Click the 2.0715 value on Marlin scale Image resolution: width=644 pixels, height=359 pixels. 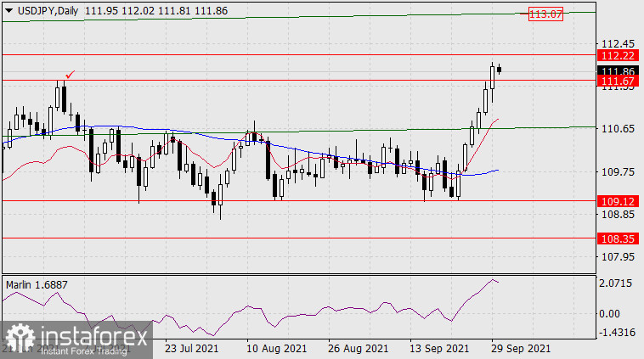click(x=618, y=282)
